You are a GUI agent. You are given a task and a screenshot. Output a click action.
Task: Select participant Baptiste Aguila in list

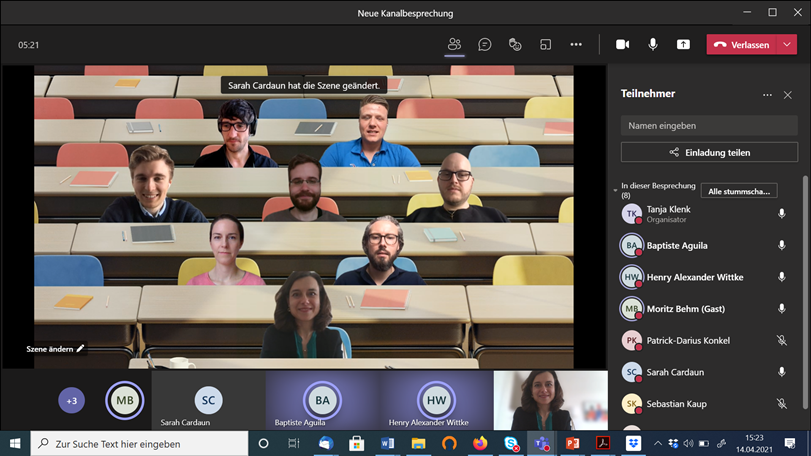(709, 246)
